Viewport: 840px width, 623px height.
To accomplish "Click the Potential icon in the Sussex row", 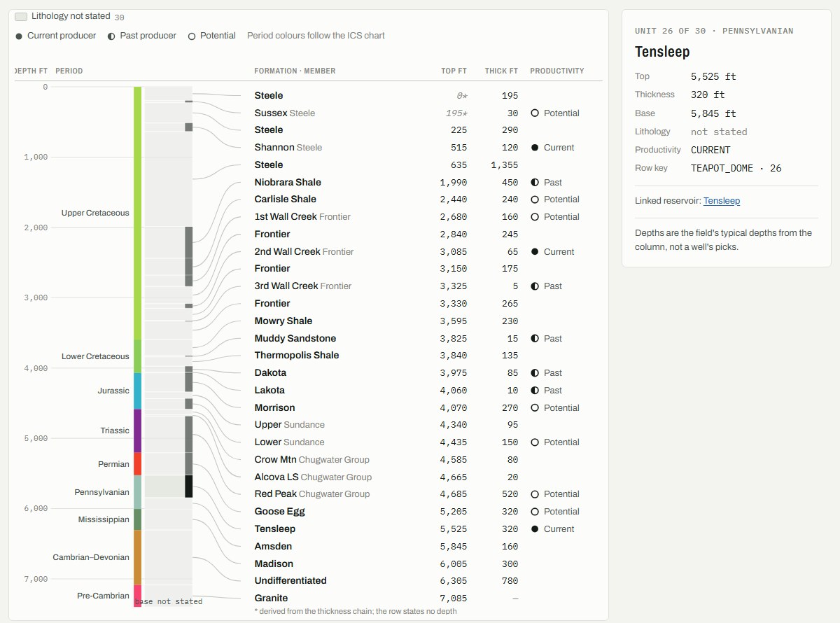I will pyautogui.click(x=535, y=113).
